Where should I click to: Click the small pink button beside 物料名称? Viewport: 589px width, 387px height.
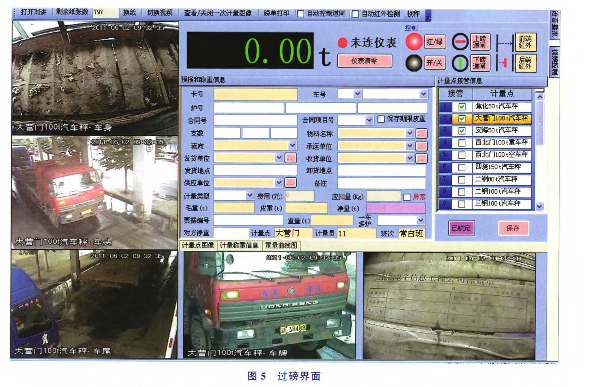coord(421,133)
